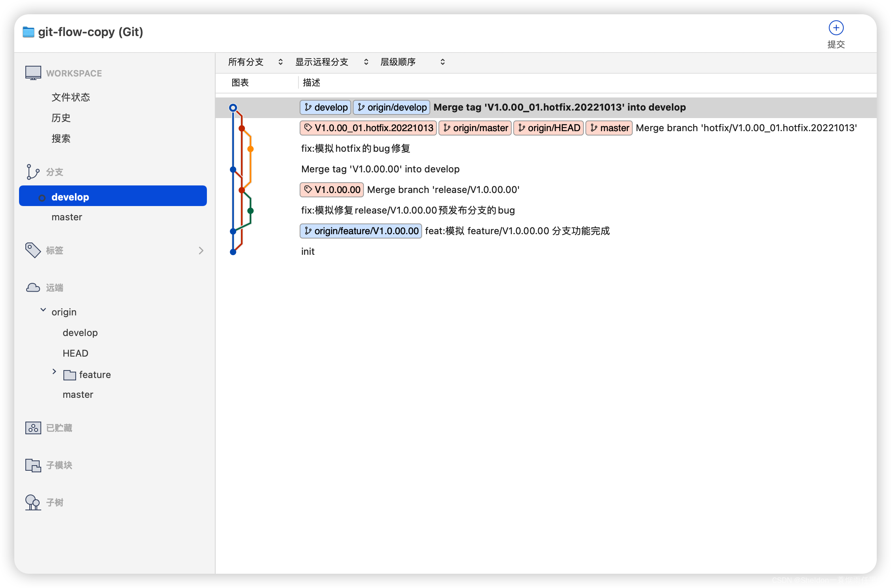Select origin remote master branch
This screenshot has height=588, width=891.
click(78, 394)
